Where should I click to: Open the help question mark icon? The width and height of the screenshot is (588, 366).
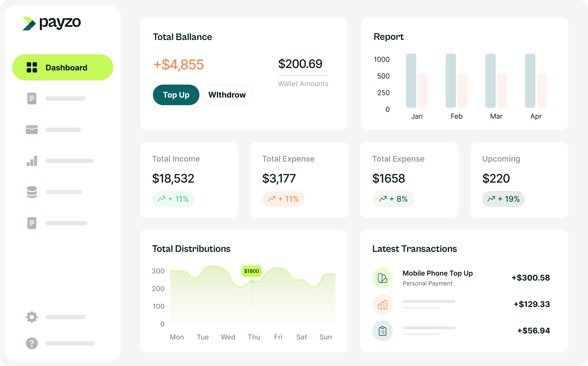pyautogui.click(x=32, y=343)
